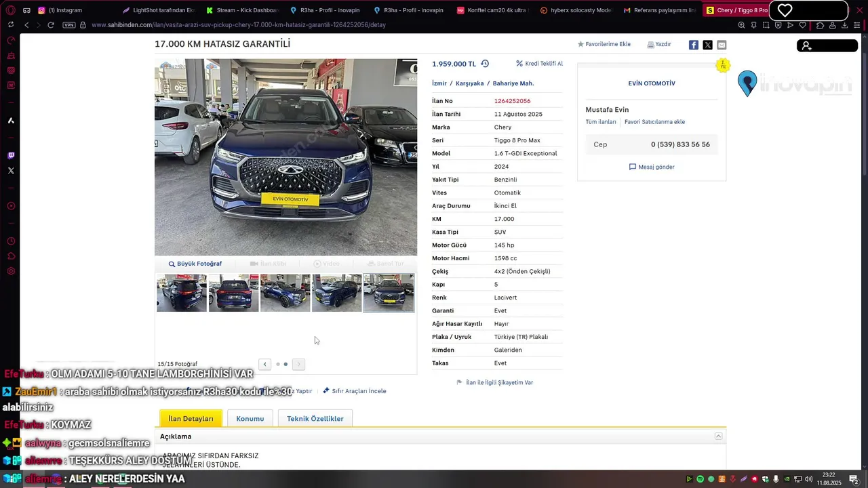Click the Yazdır print link
The width and height of the screenshot is (868, 488).
(x=659, y=44)
